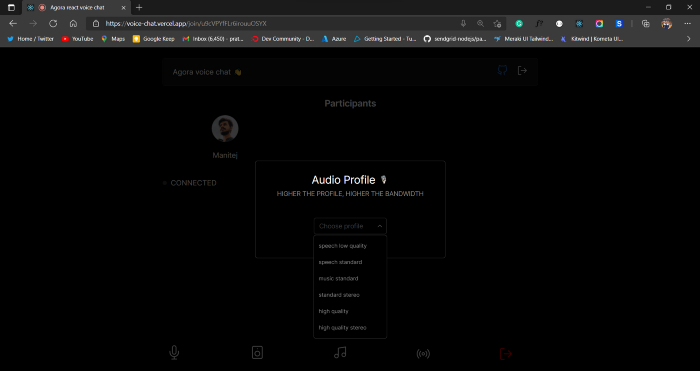Open the Maps bookmark
The image size is (700, 371).
pyautogui.click(x=113, y=39)
